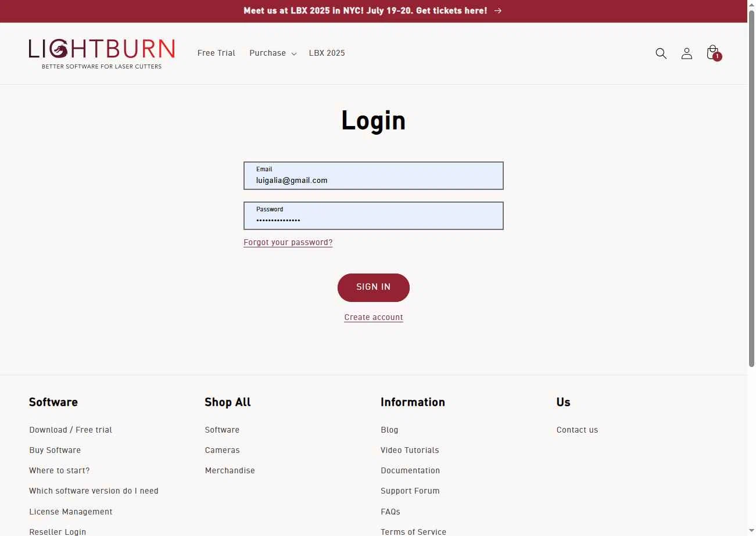This screenshot has height=536, width=756.
Task: Open the Create account link
Action: [x=374, y=317]
